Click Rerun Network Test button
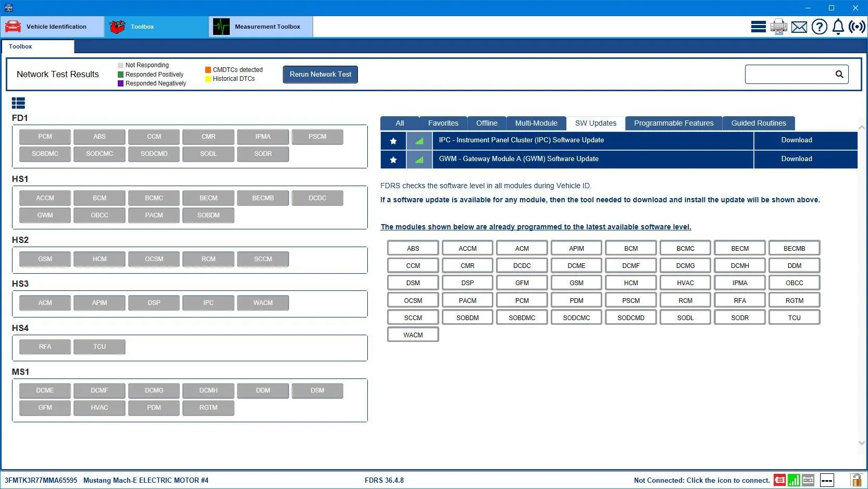The image size is (868, 489). coord(320,74)
